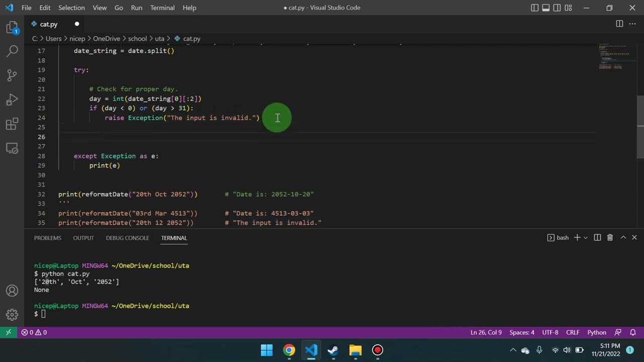Change end of line sequence CRLF
Image resolution: width=644 pixels, height=362 pixels.
pos(573,332)
